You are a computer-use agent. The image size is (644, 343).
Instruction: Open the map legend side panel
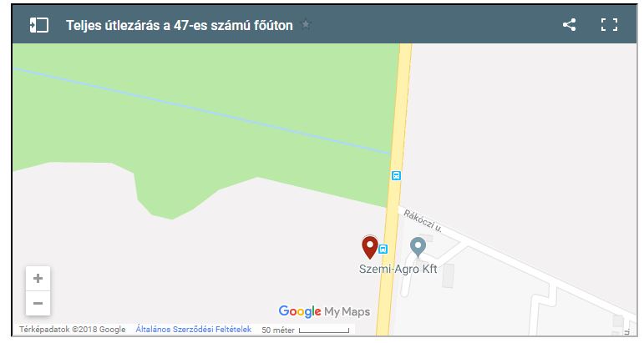point(39,25)
